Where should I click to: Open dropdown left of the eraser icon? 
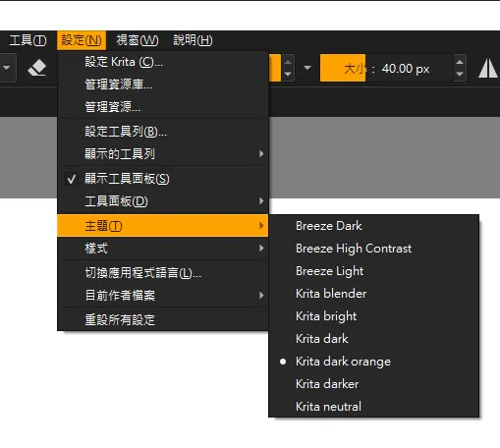click(x=7, y=68)
